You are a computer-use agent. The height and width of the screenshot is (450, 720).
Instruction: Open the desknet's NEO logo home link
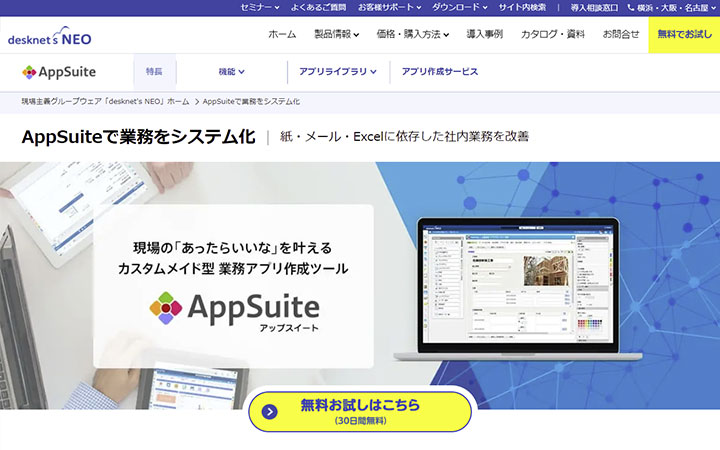[x=50, y=36]
